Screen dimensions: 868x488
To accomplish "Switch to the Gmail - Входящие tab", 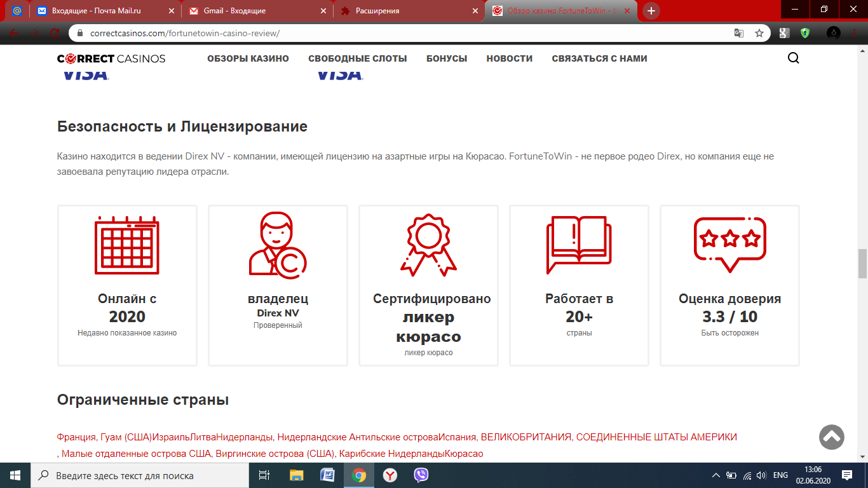I will [257, 11].
